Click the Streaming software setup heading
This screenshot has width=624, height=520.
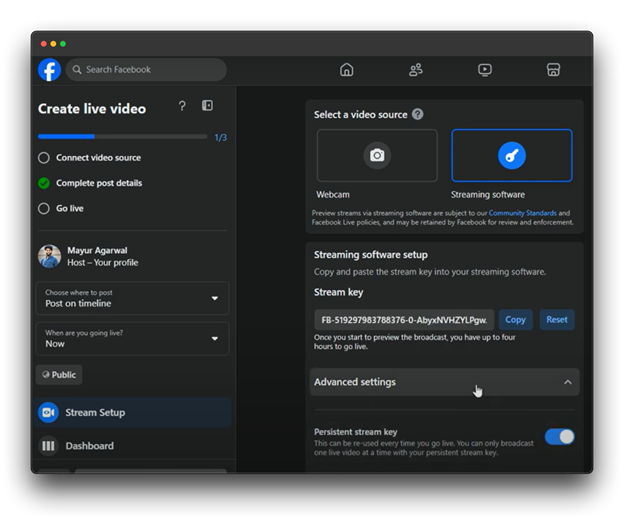point(370,255)
